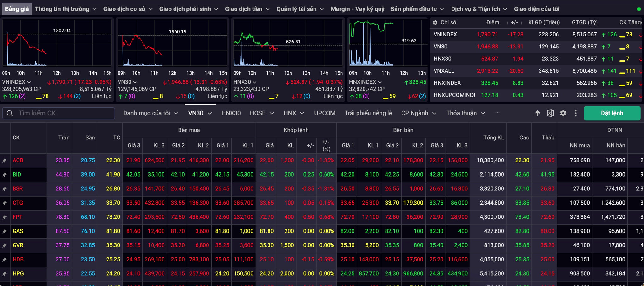Click the Đặt lệnh button
644x286 pixels.
[612, 113]
